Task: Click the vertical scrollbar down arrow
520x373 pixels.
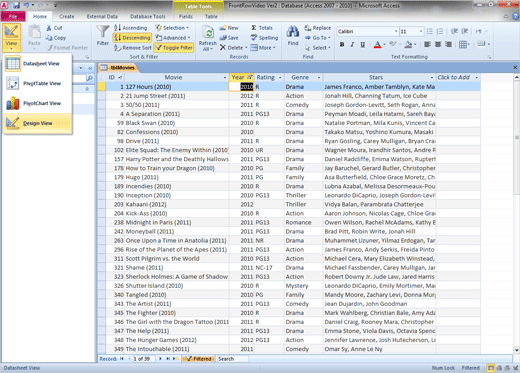Action: click(x=516, y=350)
